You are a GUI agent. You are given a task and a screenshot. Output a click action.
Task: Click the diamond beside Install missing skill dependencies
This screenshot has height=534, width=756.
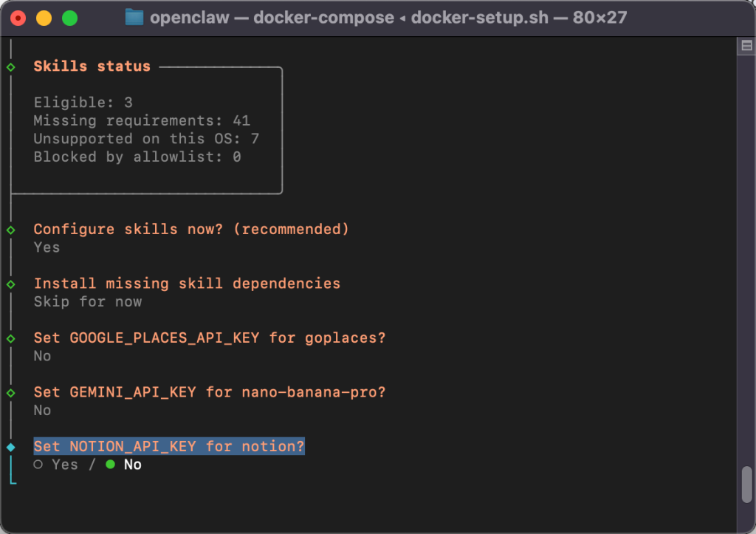[11, 283]
